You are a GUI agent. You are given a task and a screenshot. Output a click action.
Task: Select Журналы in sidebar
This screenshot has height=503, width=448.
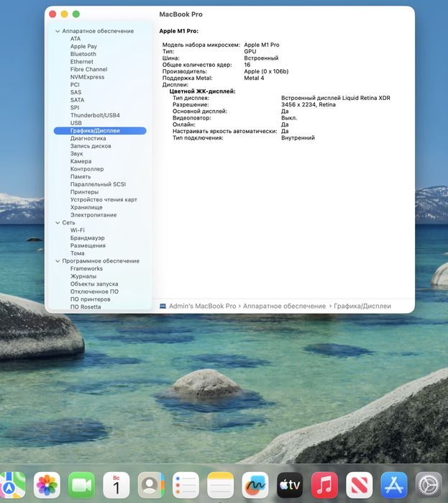pyautogui.click(x=83, y=276)
